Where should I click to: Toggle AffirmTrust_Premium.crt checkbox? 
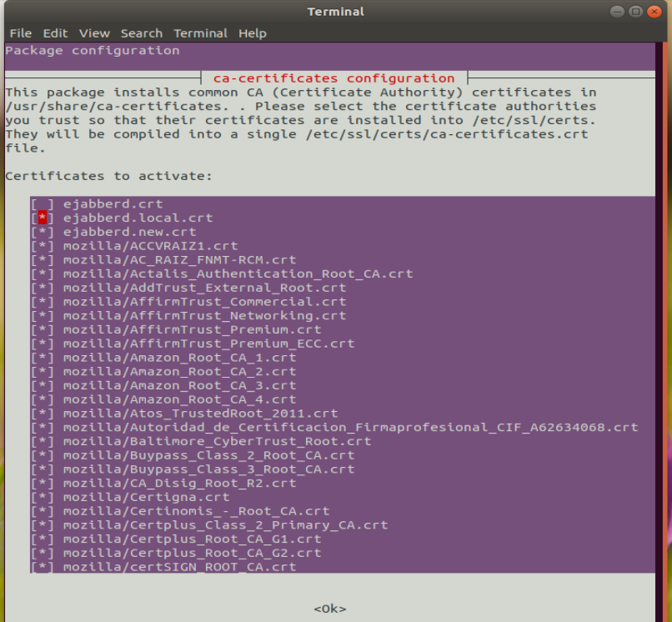coord(43,329)
